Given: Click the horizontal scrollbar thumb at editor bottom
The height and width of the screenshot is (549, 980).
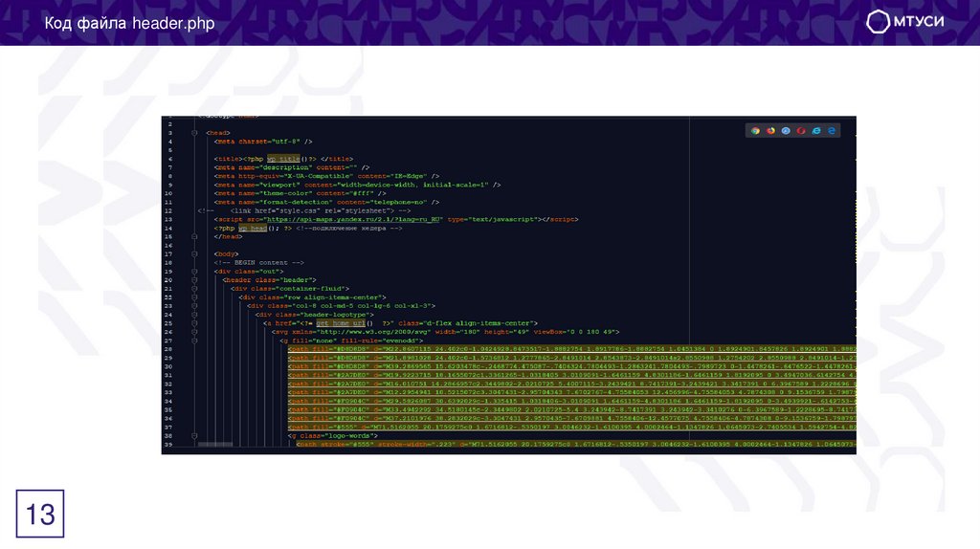Looking at the screenshot, I should pyautogui.click(x=215, y=445).
